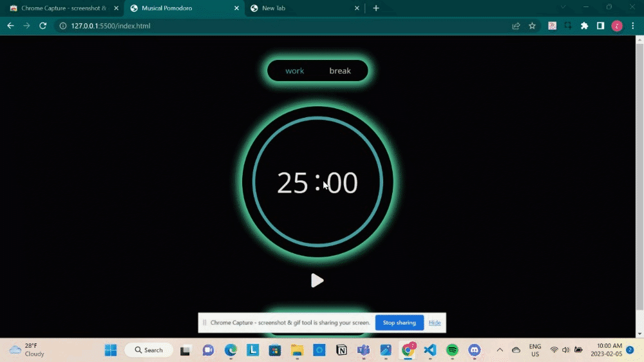644x362 pixels.
Task: Click the address bar URL field
Action: click(x=258, y=26)
